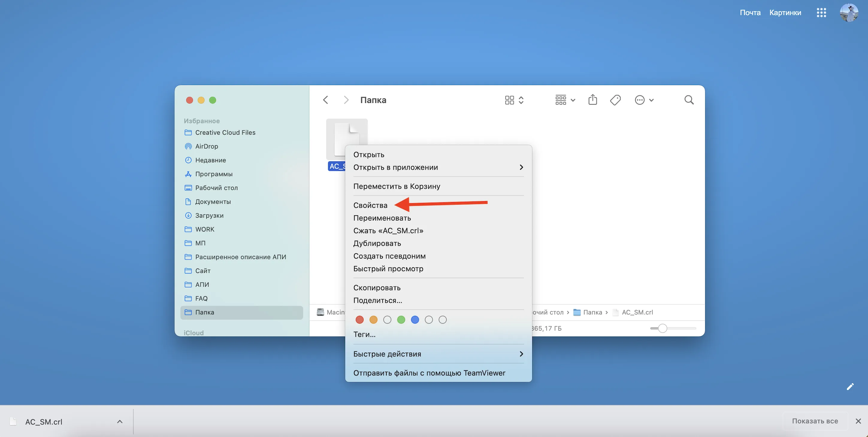Go back with the Finder back arrow

326,100
